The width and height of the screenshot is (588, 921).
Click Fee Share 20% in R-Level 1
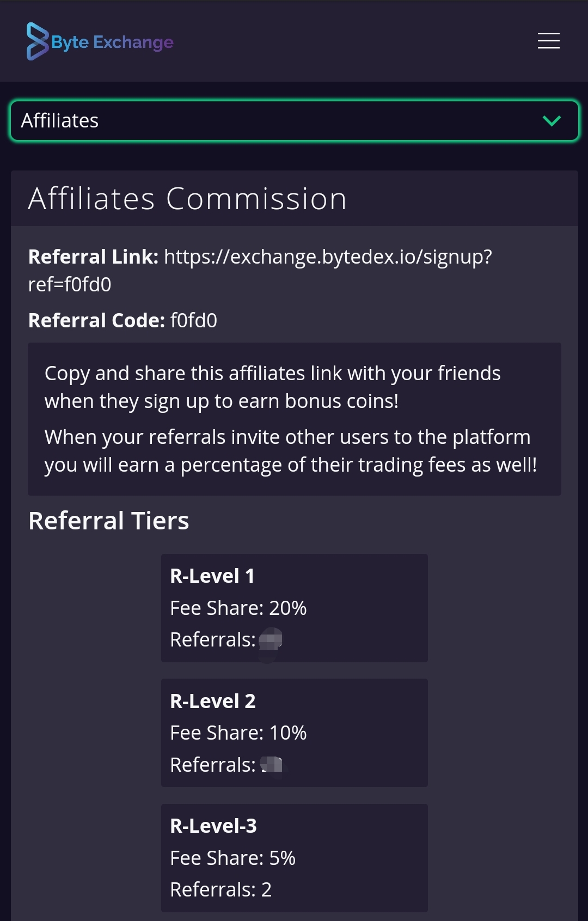238,608
